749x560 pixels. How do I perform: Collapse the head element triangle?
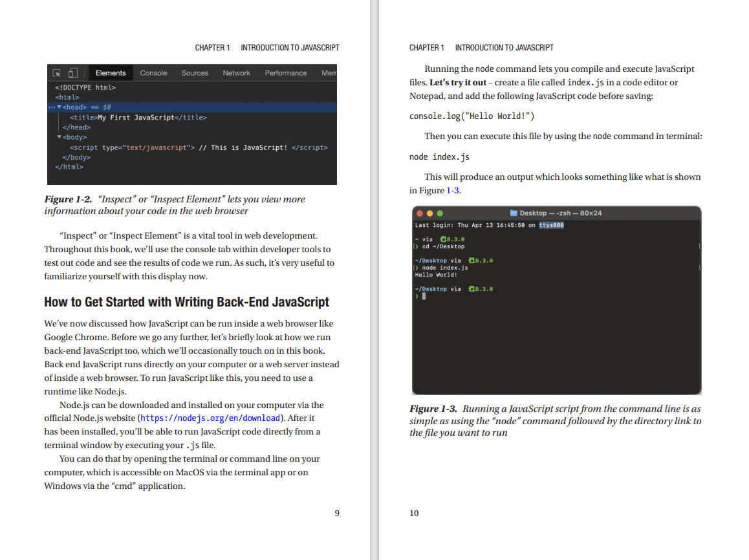[x=60, y=107]
